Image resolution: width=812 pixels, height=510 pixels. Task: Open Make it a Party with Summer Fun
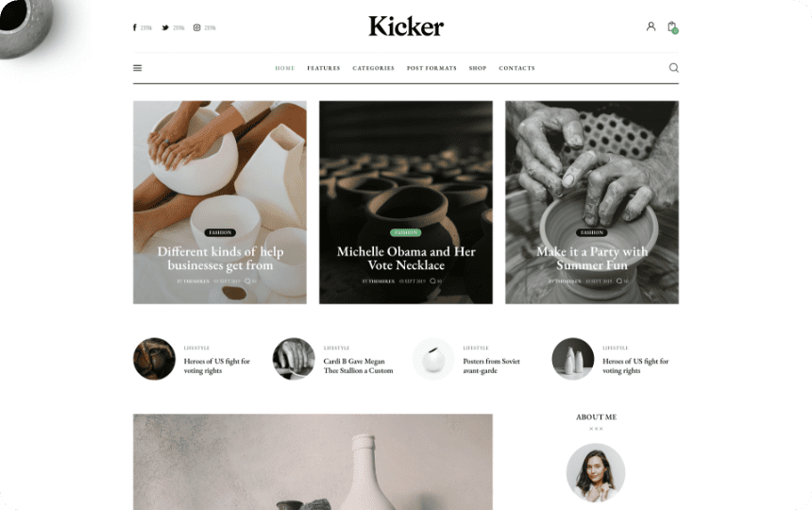592,259
